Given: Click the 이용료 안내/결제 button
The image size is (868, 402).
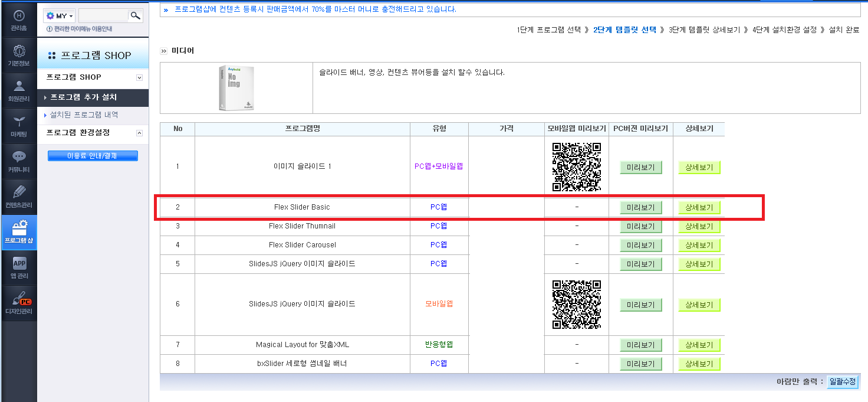Looking at the screenshot, I should click(x=93, y=156).
